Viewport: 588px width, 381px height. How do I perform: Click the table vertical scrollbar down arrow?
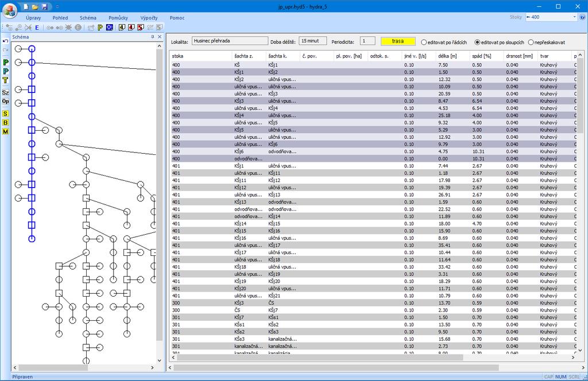[x=580, y=350]
